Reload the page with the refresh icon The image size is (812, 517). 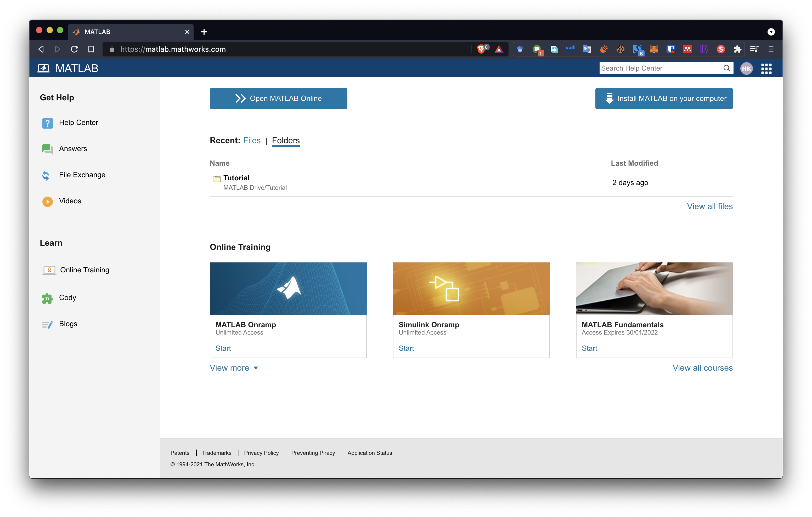74,49
